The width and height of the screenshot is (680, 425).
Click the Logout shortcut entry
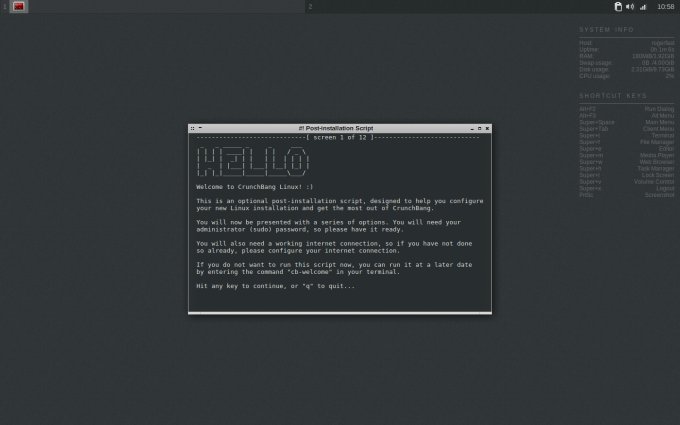pos(627,188)
